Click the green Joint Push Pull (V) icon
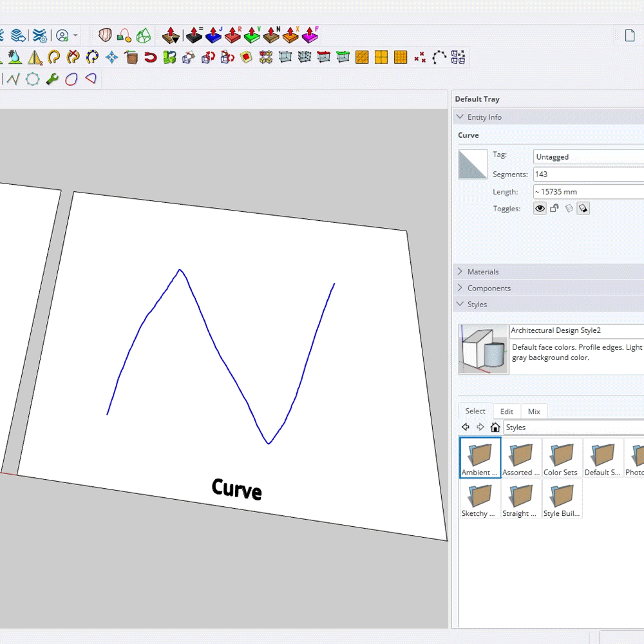644x644 pixels. (252, 35)
